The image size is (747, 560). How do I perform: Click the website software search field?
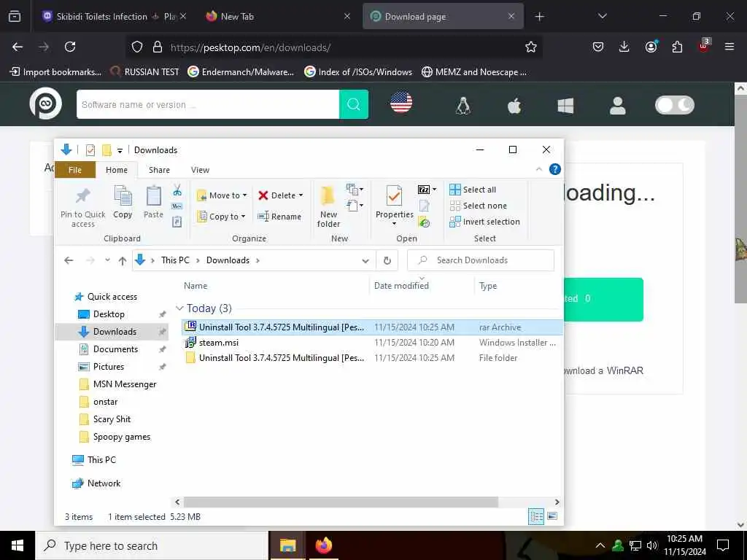click(x=208, y=104)
